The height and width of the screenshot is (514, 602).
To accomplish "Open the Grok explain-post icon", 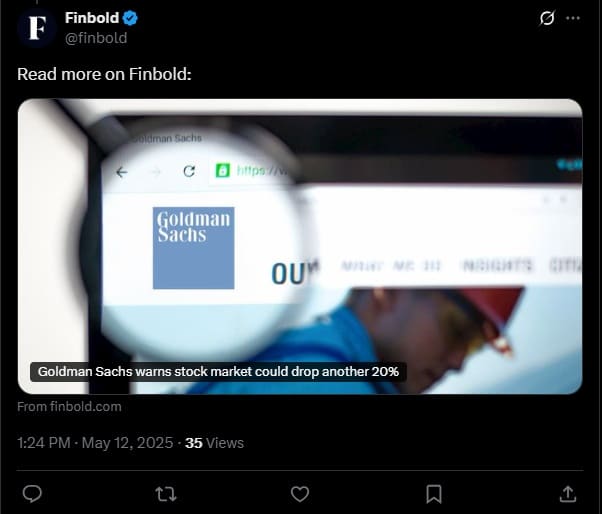I will [x=547, y=18].
